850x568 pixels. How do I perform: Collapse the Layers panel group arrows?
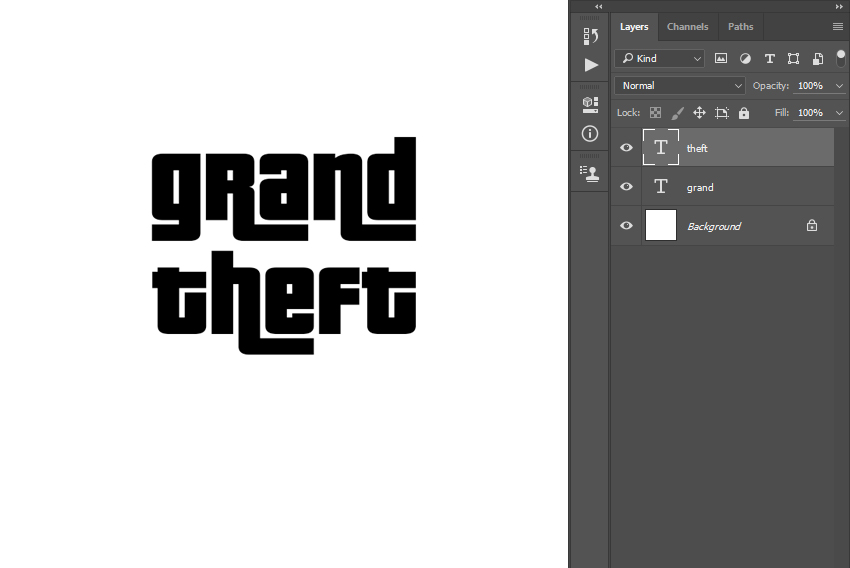(x=839, y=7)
